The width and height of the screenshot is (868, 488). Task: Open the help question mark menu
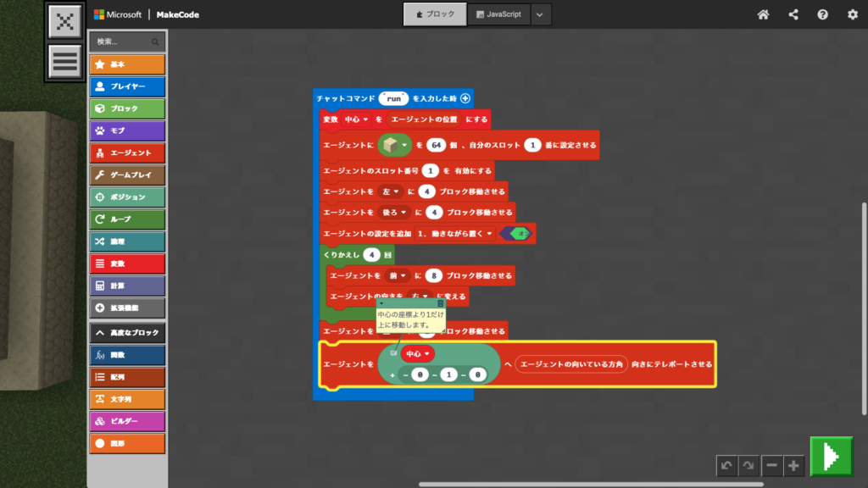(x=822, y=14)
